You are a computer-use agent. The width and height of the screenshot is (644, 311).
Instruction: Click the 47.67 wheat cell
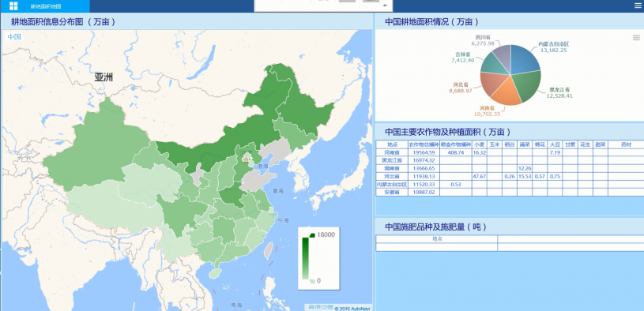pyautogui.click(x=480, y=176)
